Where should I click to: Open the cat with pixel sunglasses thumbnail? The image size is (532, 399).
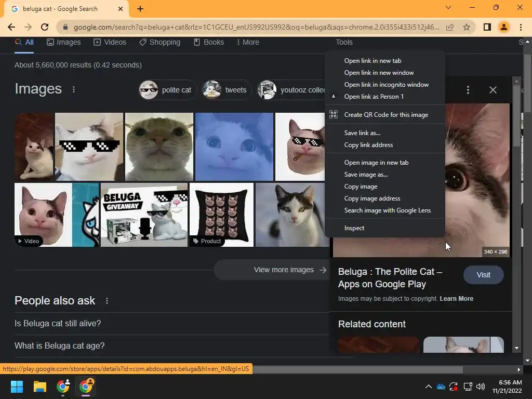[89, 147]
